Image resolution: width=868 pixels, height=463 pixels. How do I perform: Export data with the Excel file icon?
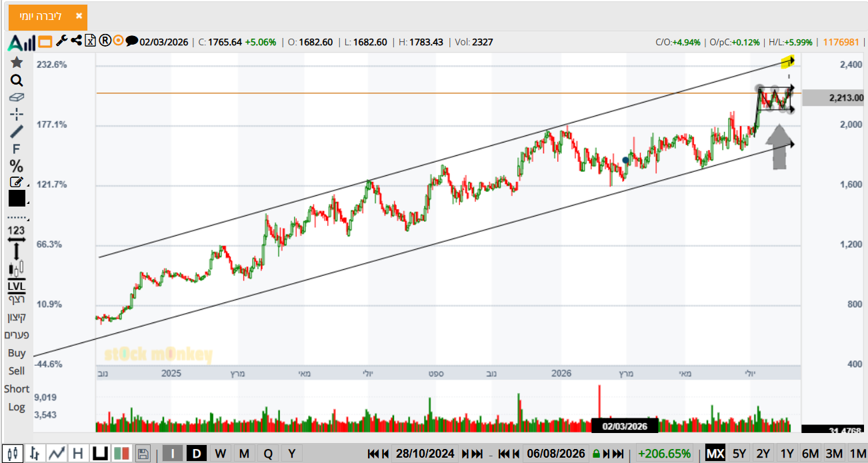coord(91,41)
